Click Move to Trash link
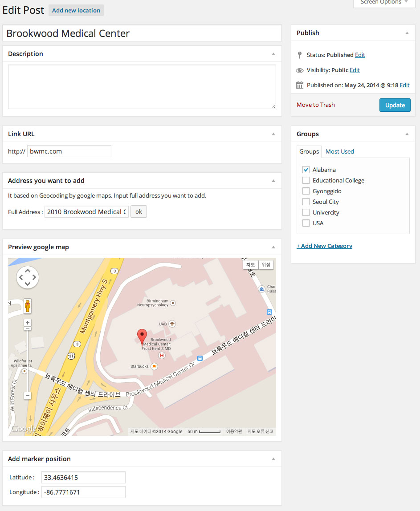Image resolution: width=420 pixels, height=511 pixels. 316,105
